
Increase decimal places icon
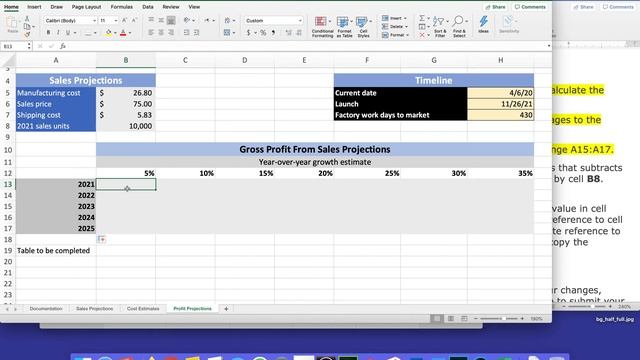(289, 33)
